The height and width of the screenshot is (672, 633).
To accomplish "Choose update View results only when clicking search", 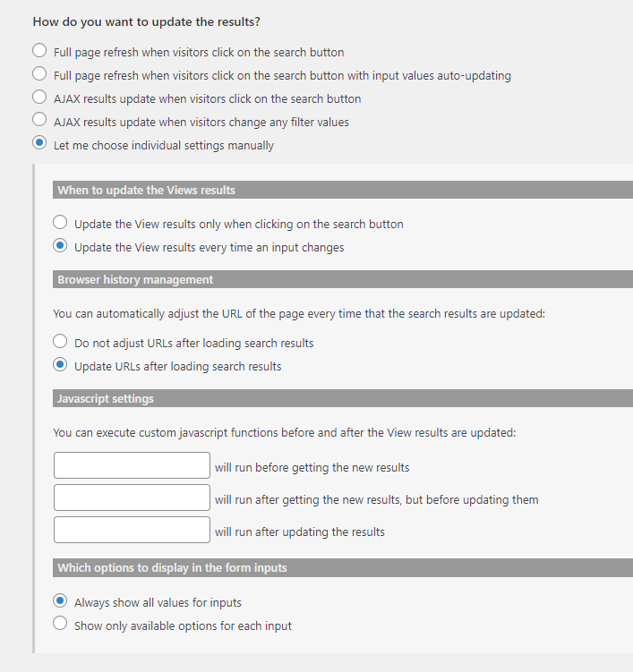I will [60, 223].
